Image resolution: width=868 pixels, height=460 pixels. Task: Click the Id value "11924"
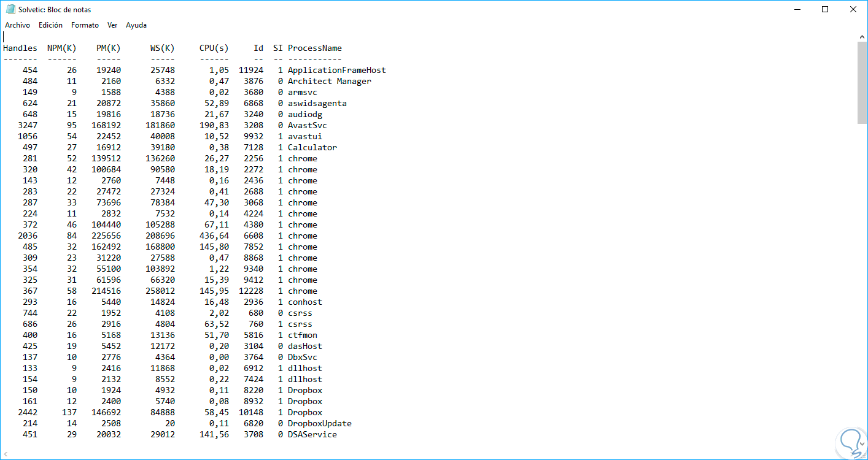point(251,70)
